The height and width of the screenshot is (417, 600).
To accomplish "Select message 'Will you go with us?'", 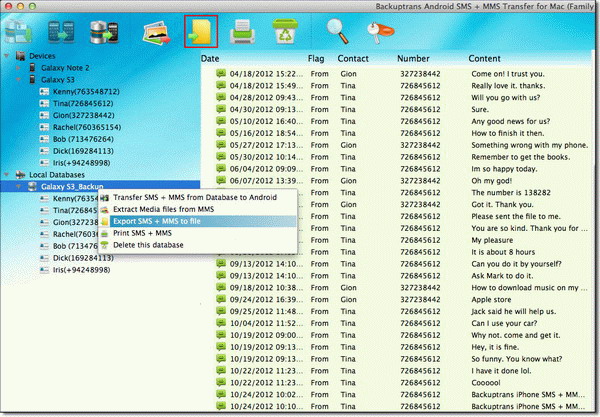I will (505, 97).
